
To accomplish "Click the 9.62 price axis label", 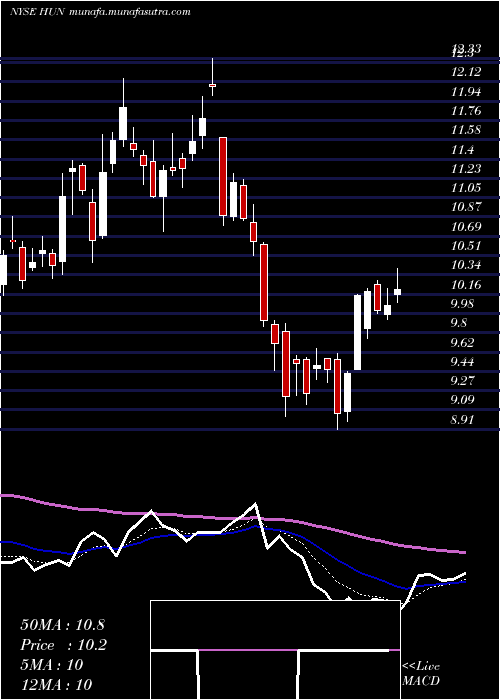I will tap(462, 342).
